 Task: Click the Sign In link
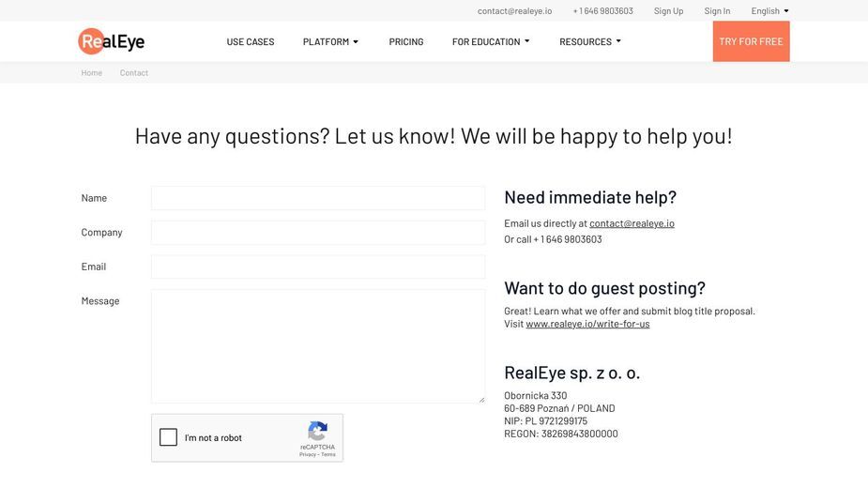(x=717, y=11)
